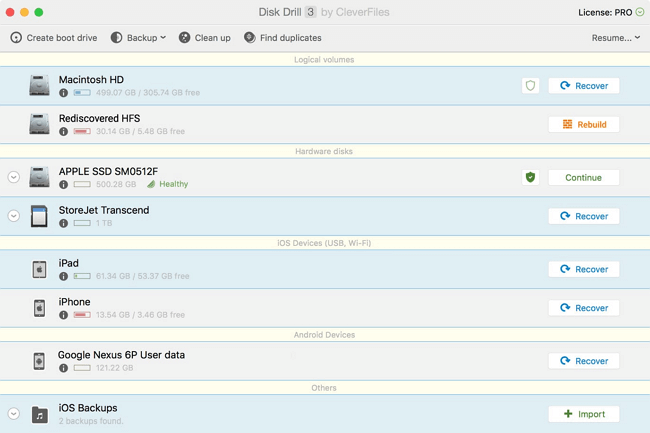
Task: Click the Google Nexus 6P device icon
Action: pyautogui.click(x=39, y=361)
